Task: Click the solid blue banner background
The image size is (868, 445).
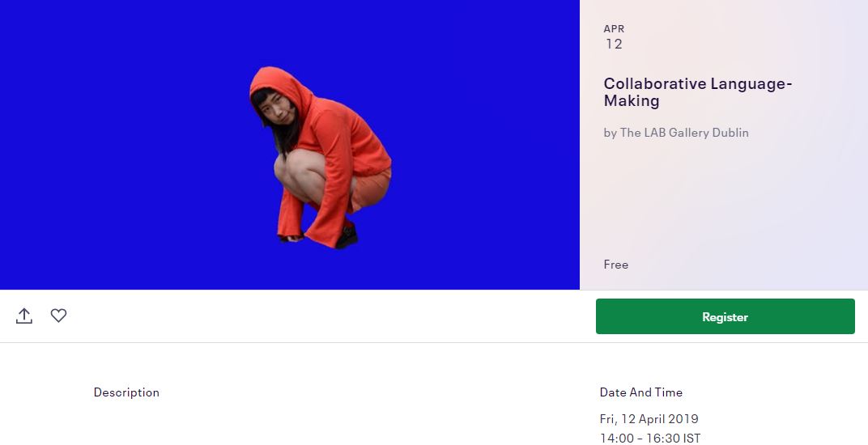Action: click(121, 144)
